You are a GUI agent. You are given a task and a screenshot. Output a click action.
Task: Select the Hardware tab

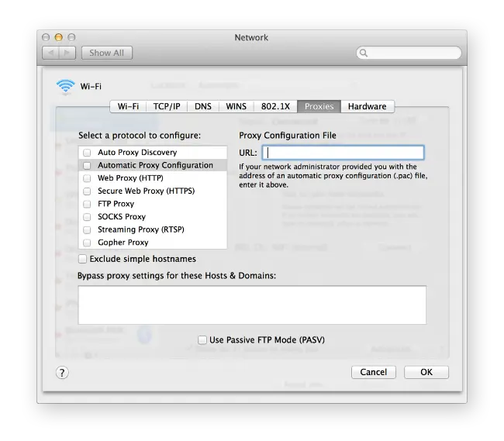pyautogui.click(x=367, y=107)
